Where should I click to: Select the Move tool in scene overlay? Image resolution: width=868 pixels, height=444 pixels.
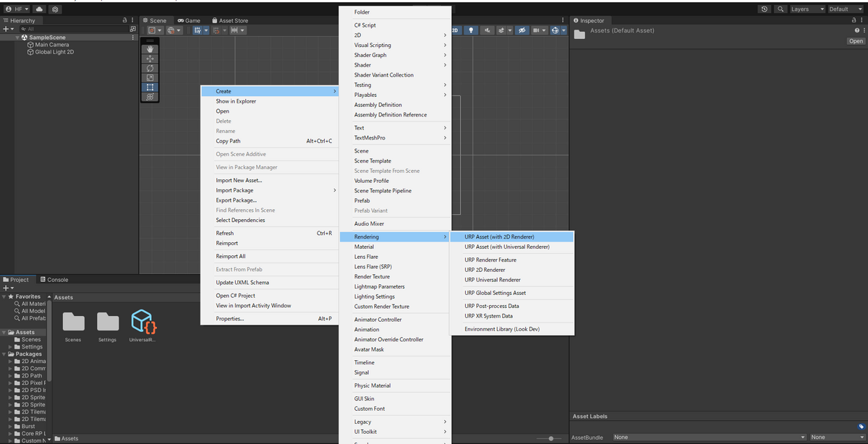tap(150, 59)
